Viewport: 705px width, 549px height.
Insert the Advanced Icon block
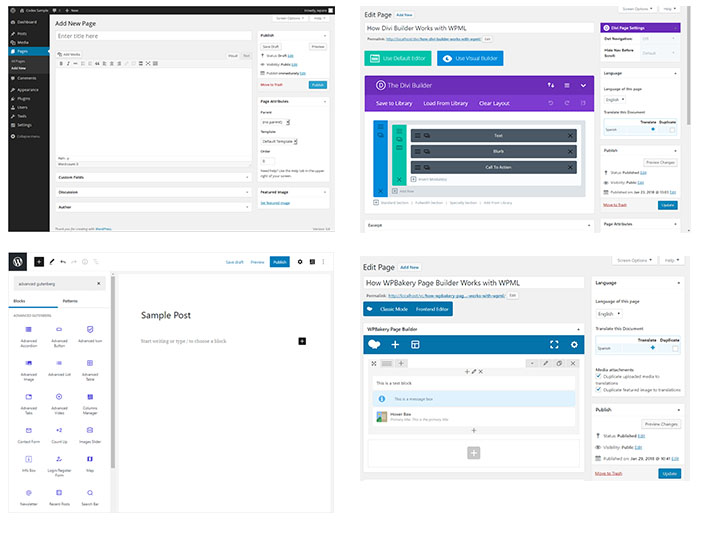(90, 335)
